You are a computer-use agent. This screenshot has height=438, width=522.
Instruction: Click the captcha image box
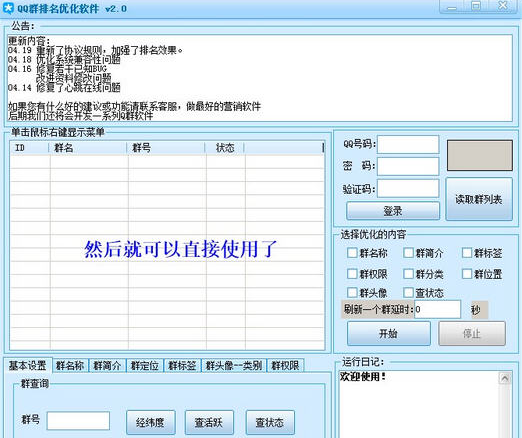[480, 155]
